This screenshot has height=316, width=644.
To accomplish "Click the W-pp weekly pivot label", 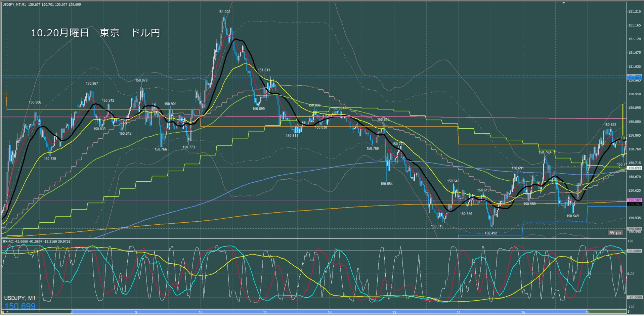I will (x=615, y=233).
